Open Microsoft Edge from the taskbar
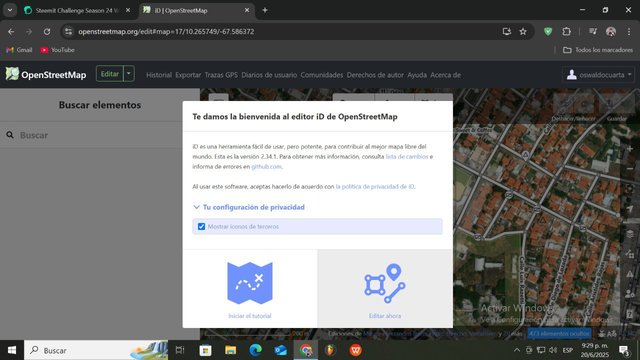This screenshot has height=360, width=640. coord(256,350)
